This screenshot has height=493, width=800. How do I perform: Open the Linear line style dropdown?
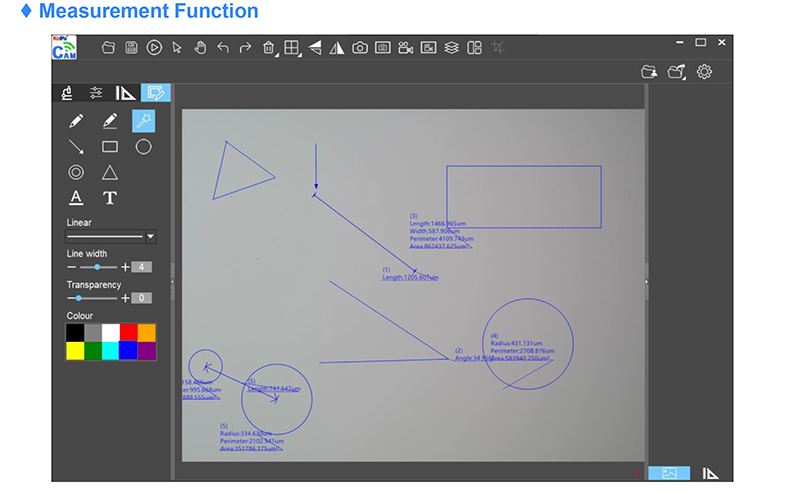150,237
